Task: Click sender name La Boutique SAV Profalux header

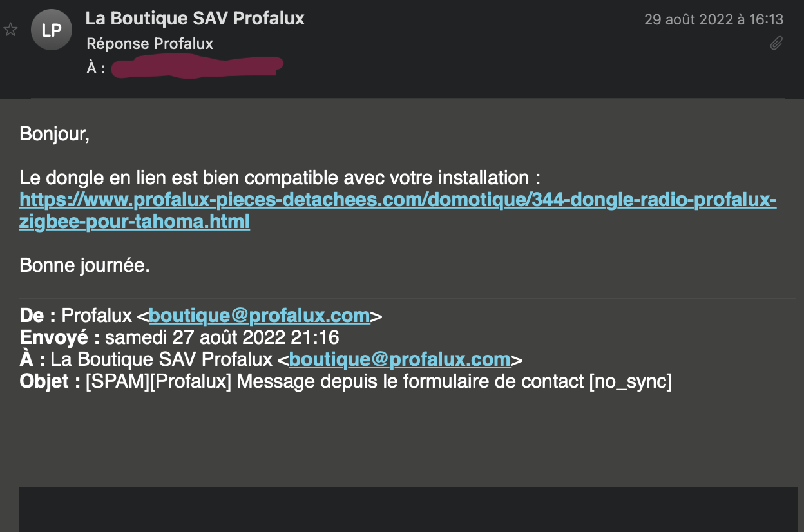Action: 195,18
